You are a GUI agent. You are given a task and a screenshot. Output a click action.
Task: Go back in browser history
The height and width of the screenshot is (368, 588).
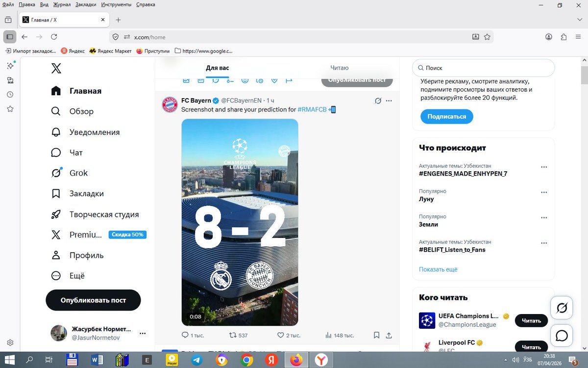(24, 37)
